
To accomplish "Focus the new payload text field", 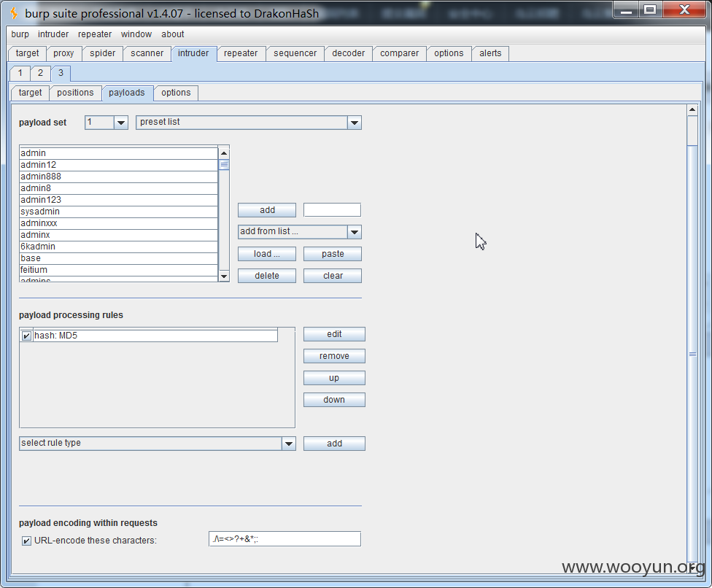I will point(333,210).
